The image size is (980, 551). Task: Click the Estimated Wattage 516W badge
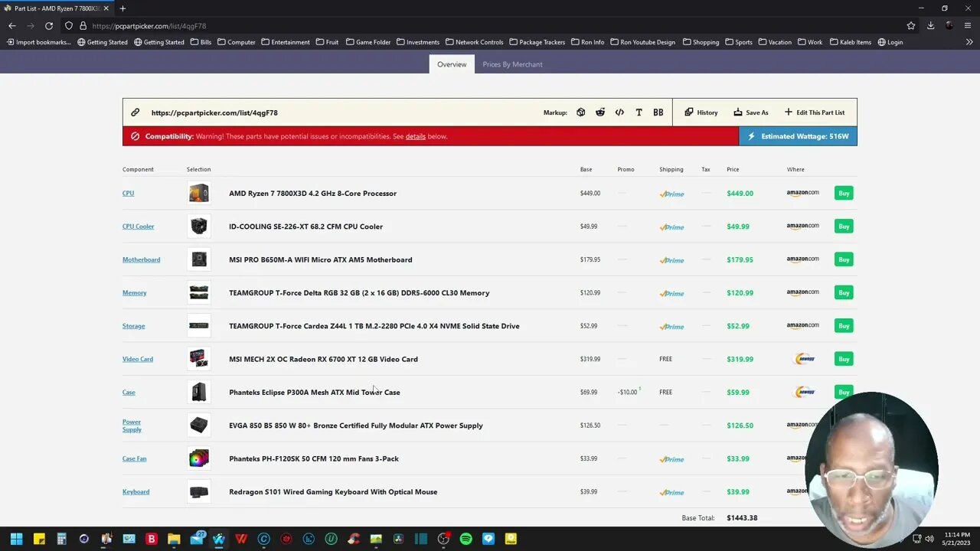798,136
